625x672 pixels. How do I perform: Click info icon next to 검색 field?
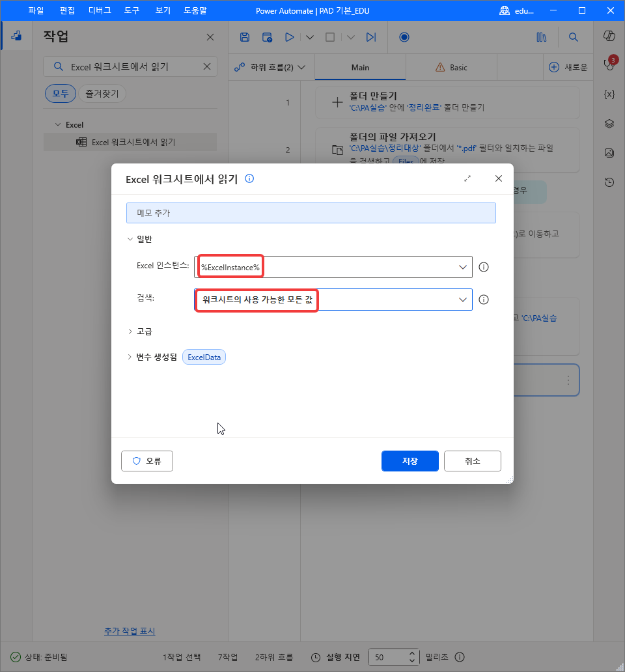[x=484, y=300]
